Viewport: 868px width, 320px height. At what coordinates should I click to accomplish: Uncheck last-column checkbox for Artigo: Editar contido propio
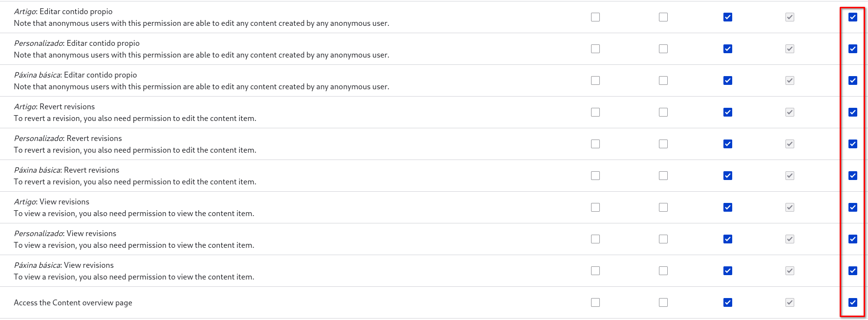tap(853, 17)
